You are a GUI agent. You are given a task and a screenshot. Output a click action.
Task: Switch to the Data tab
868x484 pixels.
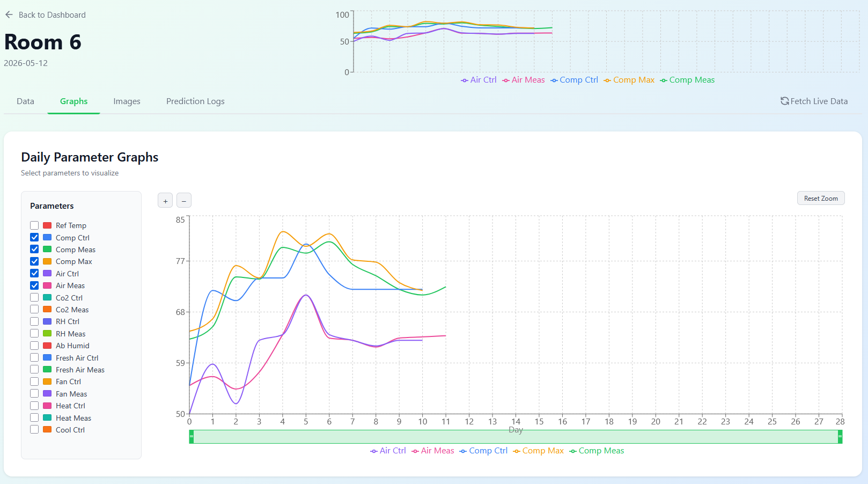[x=25, y=101]
